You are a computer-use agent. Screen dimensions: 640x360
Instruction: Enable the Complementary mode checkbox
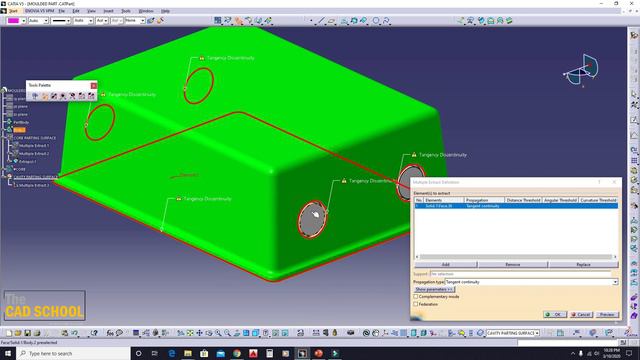point(416,297)
